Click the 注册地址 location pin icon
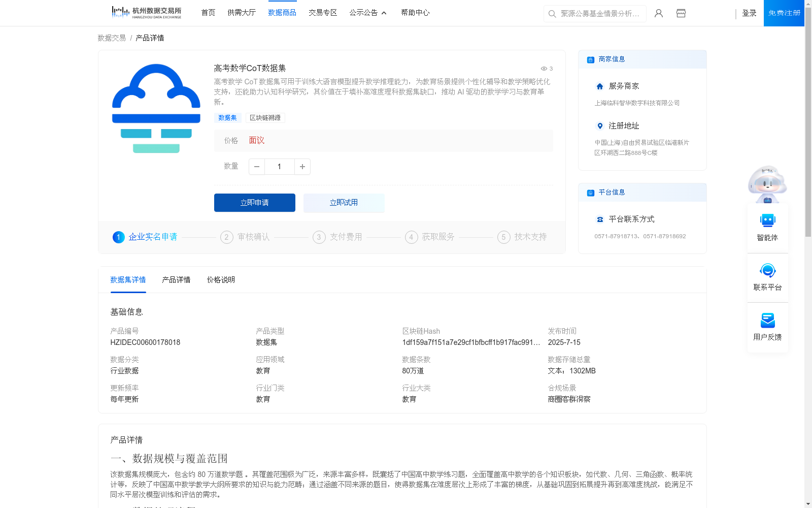 coord(600,126)
